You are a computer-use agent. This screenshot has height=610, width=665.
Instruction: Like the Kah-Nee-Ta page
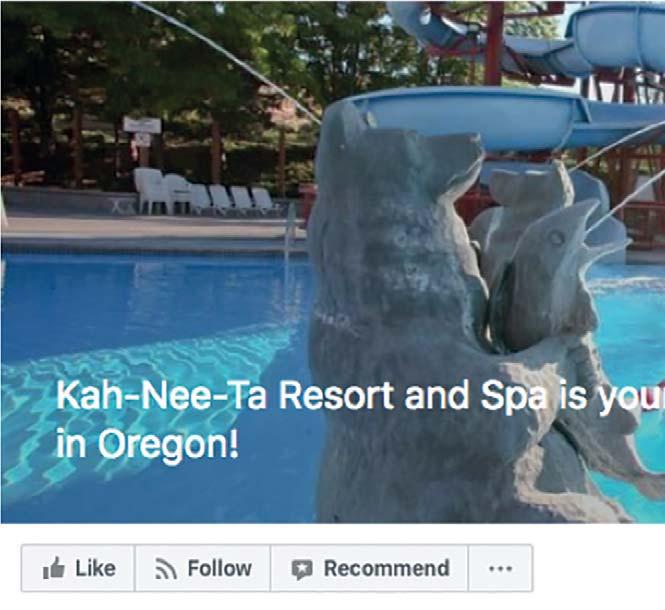[78, 568]
